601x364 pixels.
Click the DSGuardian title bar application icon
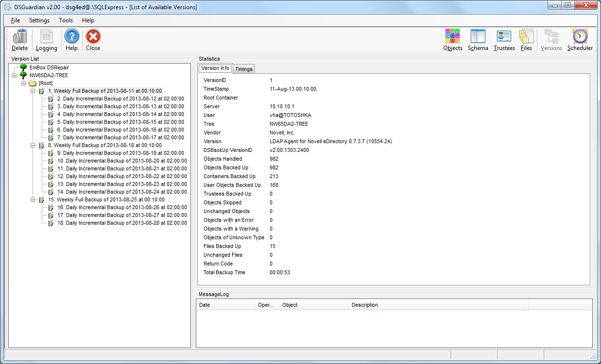7,7
